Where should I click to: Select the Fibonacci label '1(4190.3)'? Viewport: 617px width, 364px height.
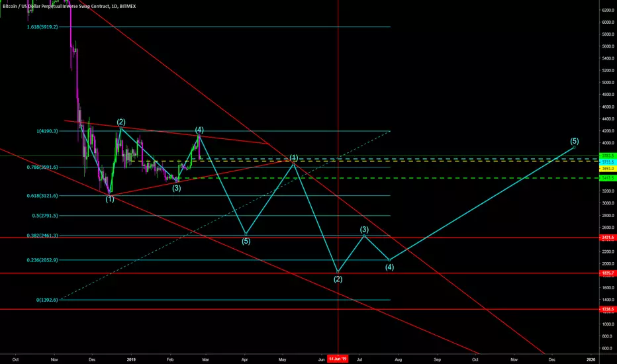[47, 131]
